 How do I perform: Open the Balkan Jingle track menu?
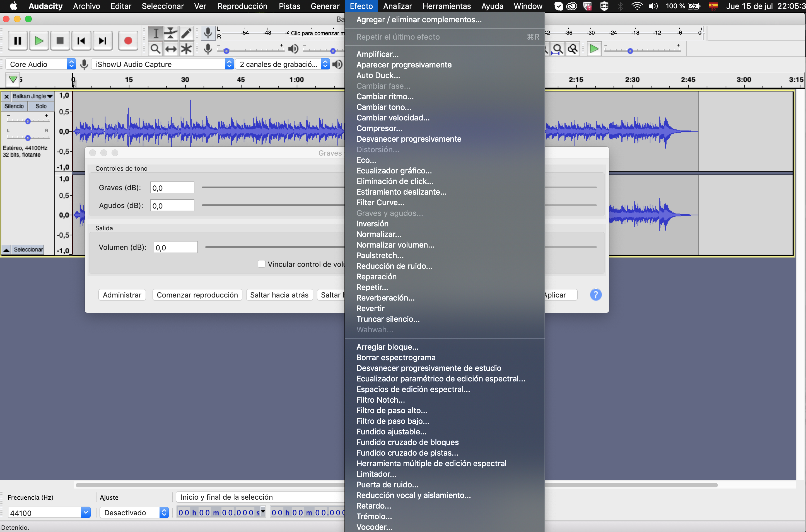pyautogui.click(x=33, y=96)
